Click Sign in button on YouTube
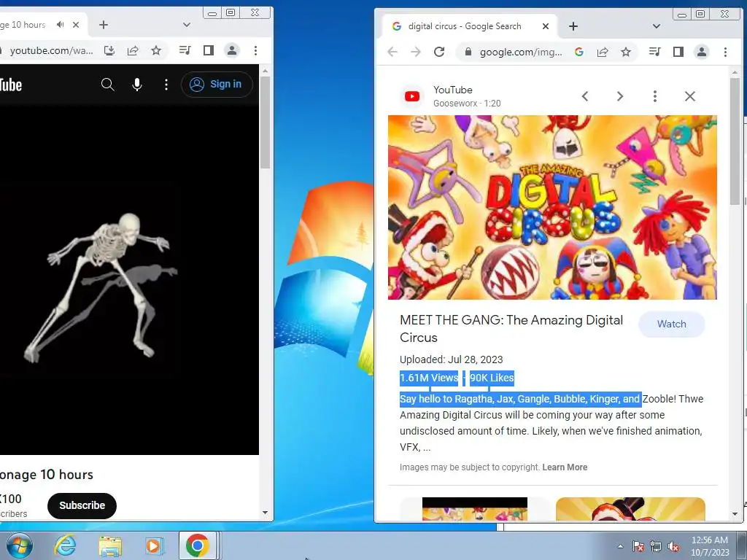This screenshot has height=560, width=747. pos(216,85)
